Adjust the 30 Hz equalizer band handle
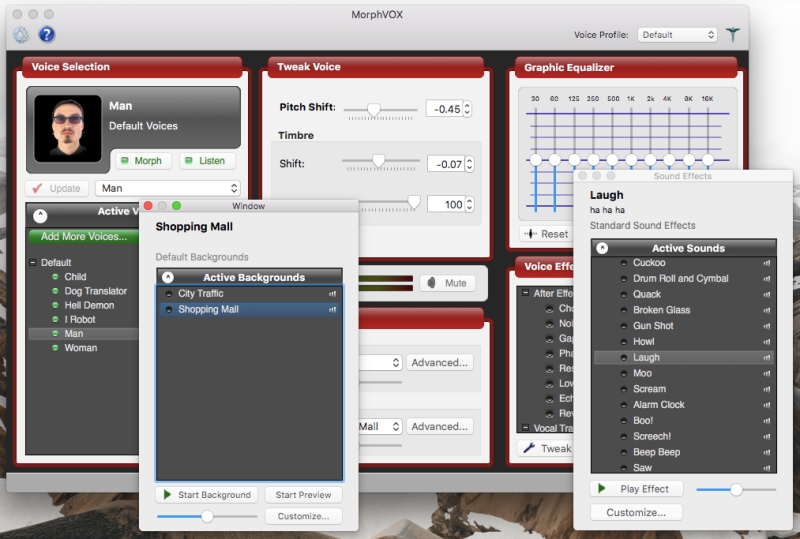 [x=535, y=160]
